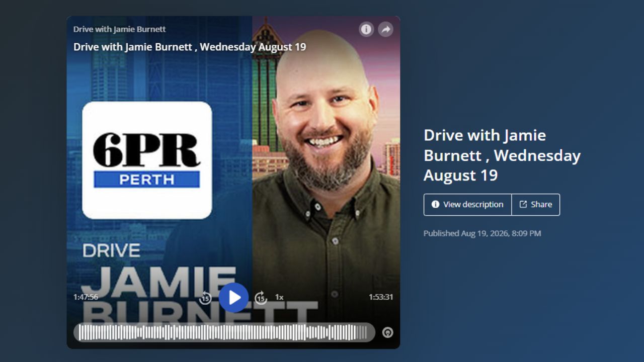The width and height of the screenshot is (644, 362).
Task: Click the share arrow icon in player
Action: [385, 29]
